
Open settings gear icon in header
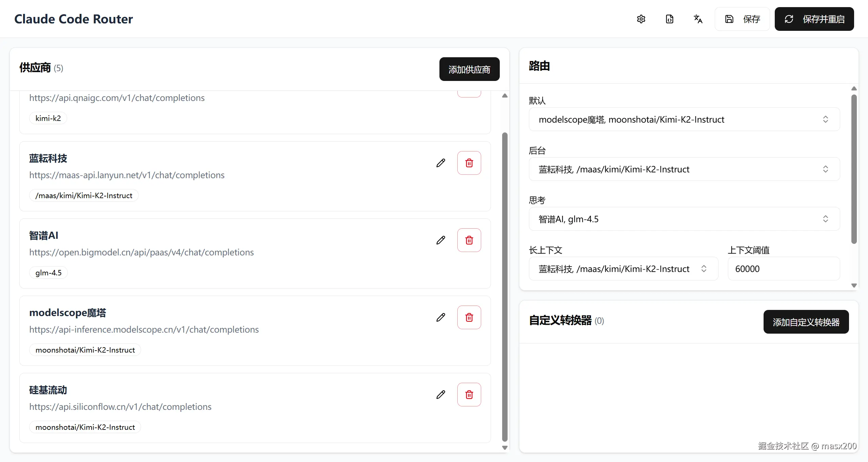[x=641, y=19]
